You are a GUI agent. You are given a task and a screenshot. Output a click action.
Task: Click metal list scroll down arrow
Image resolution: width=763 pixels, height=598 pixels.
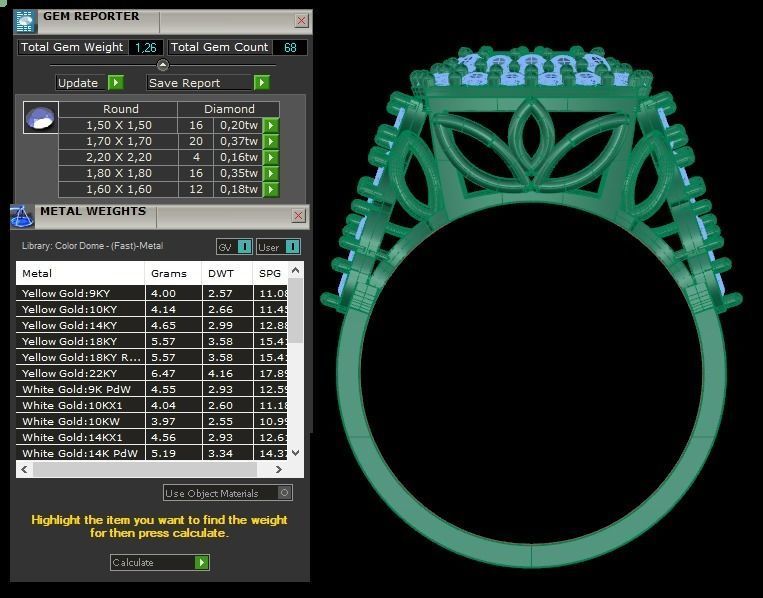[295, 453]
